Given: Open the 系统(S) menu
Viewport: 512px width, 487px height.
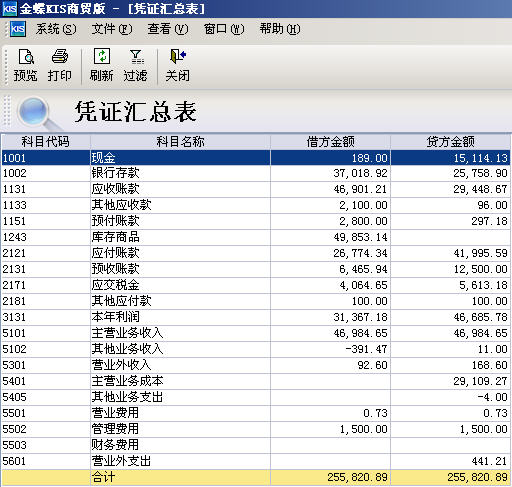Looking at the screenshot, I should pos(56,29).
